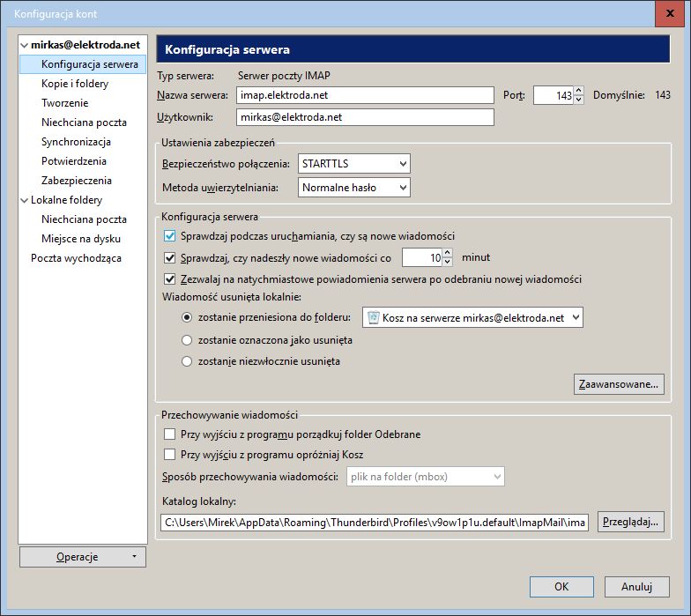The image size is (691, 616).
Task: Click the default port value 143 text
Action: point(663,95)
